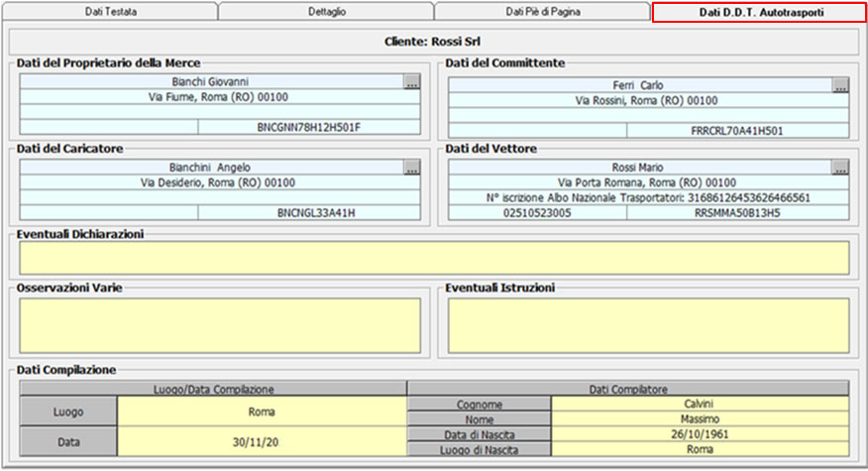Image resolution: width=868 pixels, height=471 pixels.
Task: Switch to Dati Testata tab
Action: (111, 12)
